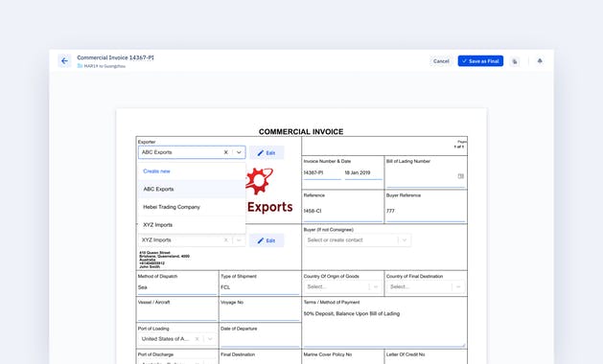
Task: Click the MAR19 to Guangzhou folder label
Action: tap(104, 66)
